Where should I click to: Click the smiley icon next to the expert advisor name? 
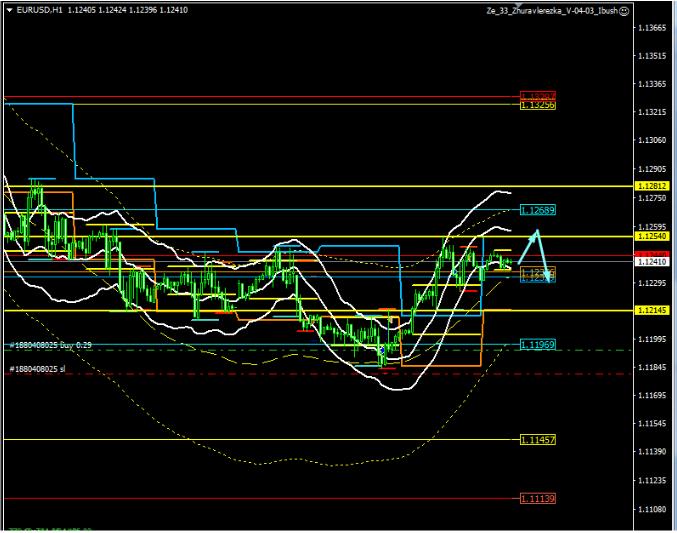(x=624, y=12)
